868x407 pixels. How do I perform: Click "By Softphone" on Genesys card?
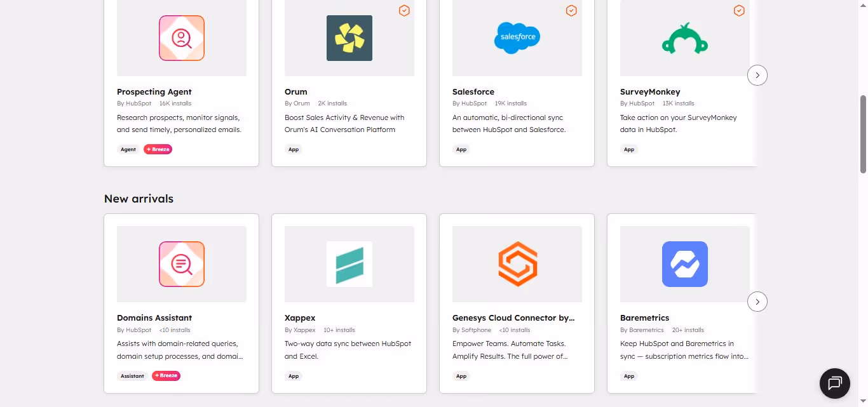(x=471, y=330)
